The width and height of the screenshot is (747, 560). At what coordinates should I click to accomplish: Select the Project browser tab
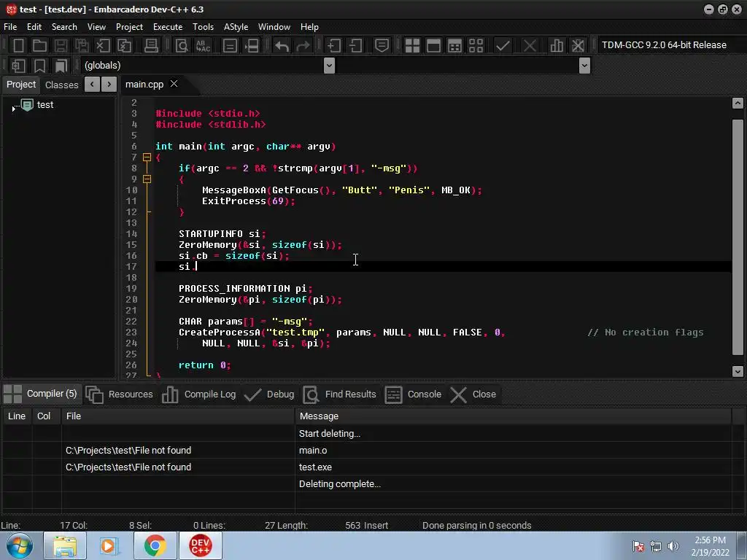21,85
